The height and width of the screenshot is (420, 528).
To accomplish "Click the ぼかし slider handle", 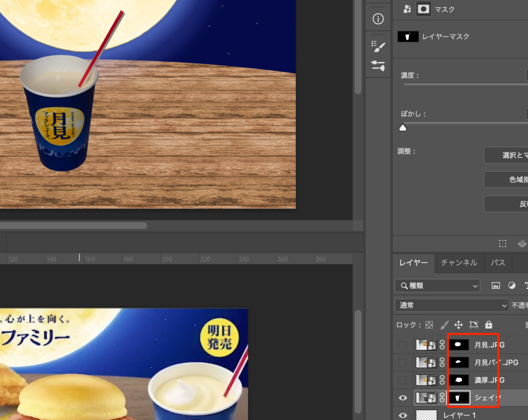I will coord(403,128).
